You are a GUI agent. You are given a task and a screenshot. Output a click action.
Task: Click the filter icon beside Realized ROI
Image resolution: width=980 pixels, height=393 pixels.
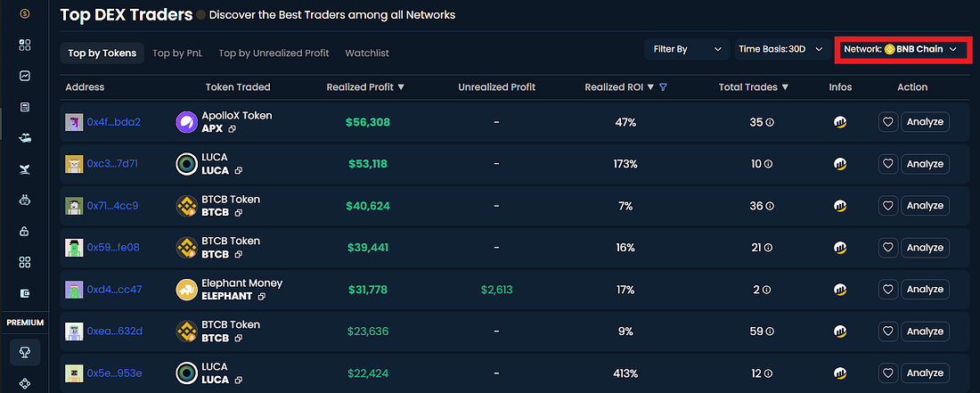(x=663, y=87)
